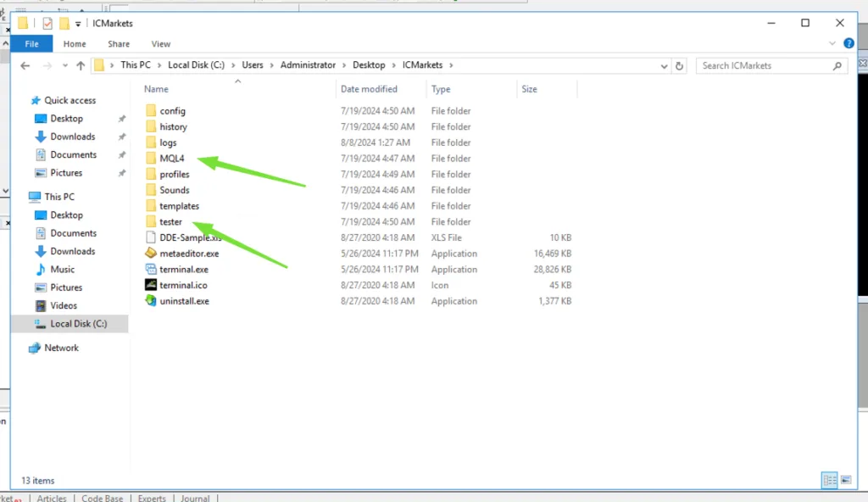868x502 pixels.
Task: Open the metaeditor.exe application icon
Action: point(152,254)
